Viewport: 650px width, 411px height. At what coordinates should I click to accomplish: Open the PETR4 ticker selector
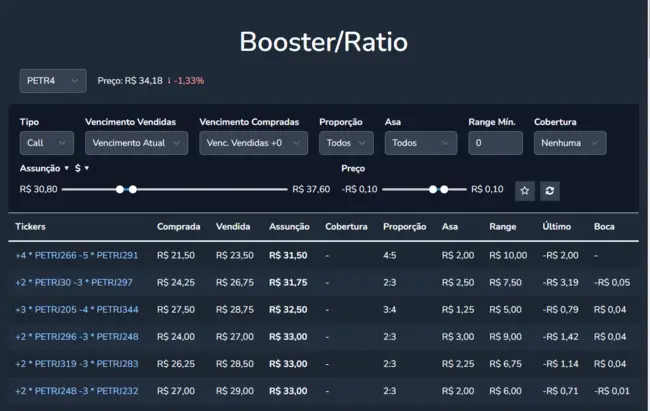coord(52,80)
